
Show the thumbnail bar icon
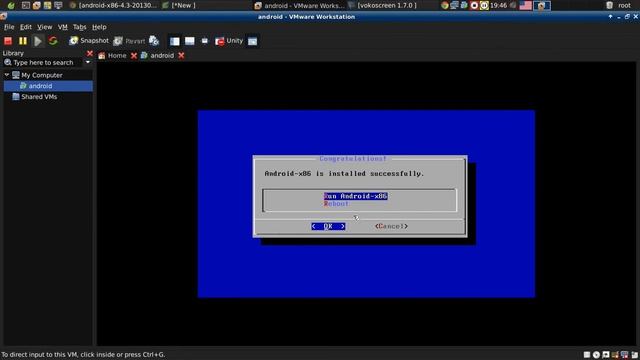(x=190, y=41)
